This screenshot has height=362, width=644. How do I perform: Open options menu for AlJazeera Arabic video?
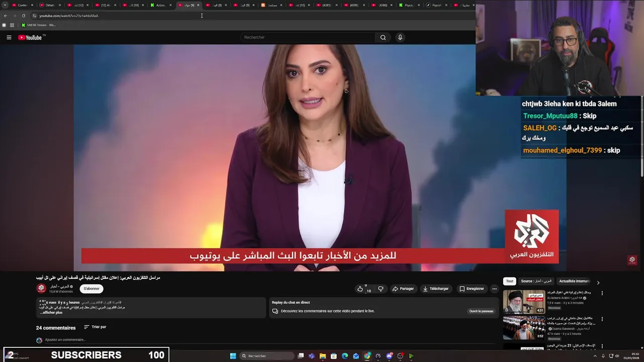pos(602,293)
